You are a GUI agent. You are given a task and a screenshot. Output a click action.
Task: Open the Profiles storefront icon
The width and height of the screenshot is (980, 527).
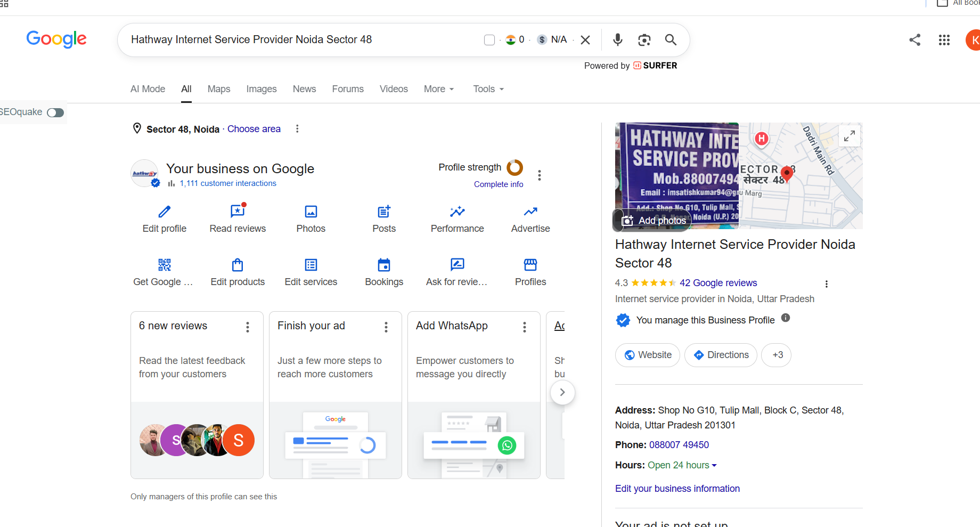click(530, 265)
